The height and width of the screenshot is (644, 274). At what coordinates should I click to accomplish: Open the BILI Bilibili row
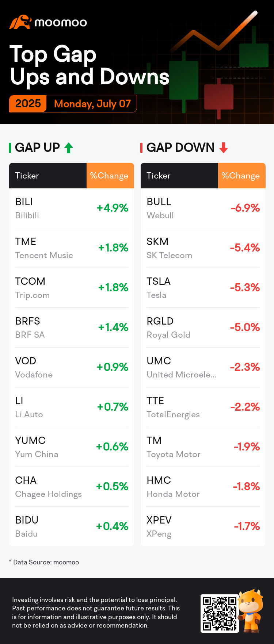click(72, 208)
